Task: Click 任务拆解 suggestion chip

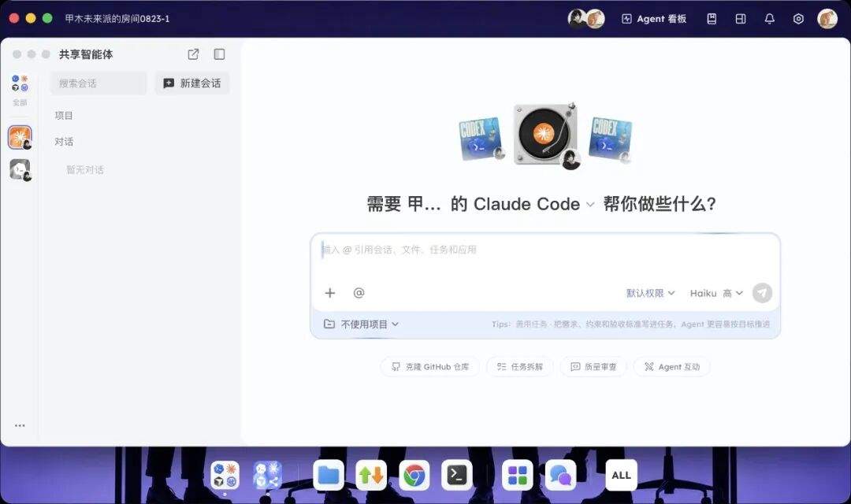Action: pos(519,367)
